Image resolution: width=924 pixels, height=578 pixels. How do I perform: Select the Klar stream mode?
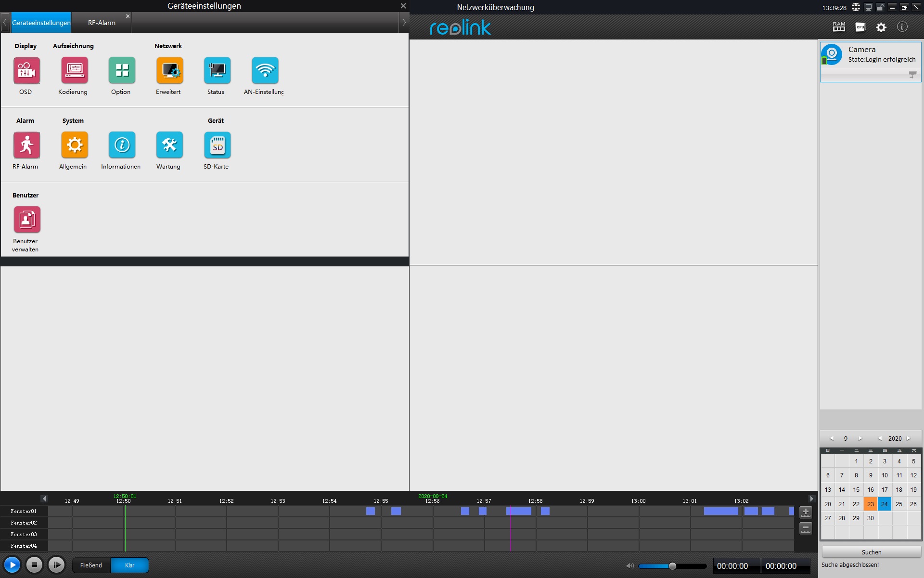[130, 565]
